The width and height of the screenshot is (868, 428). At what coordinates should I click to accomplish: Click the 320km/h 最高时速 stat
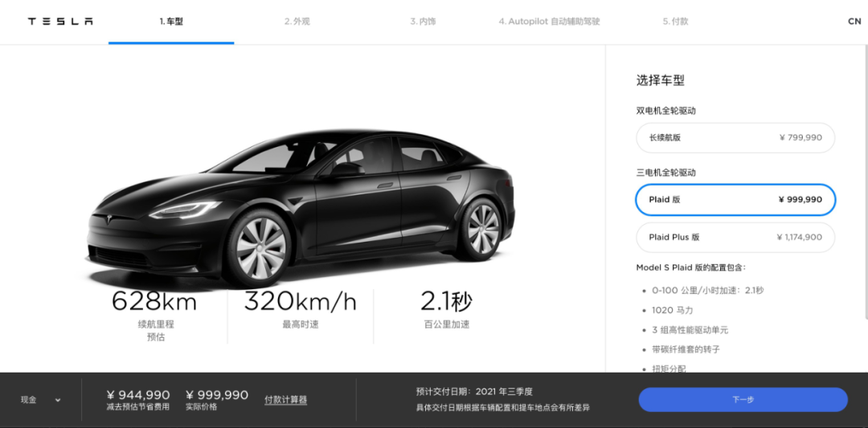pos(300,310)
